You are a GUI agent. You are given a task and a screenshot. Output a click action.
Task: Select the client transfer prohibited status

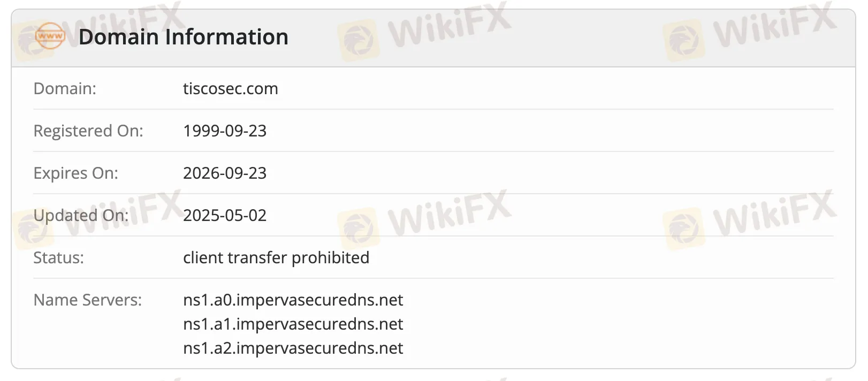click(x=276, y=257)
